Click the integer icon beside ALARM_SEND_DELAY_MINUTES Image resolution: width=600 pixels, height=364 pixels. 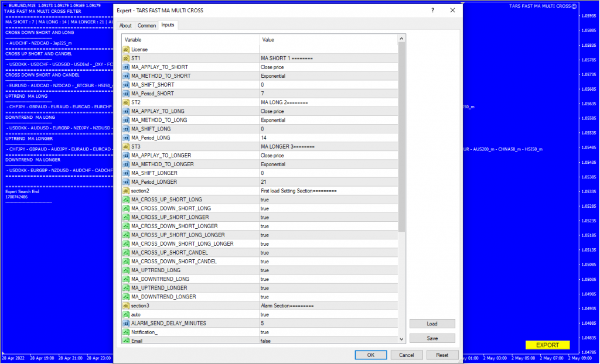(126, 323)
